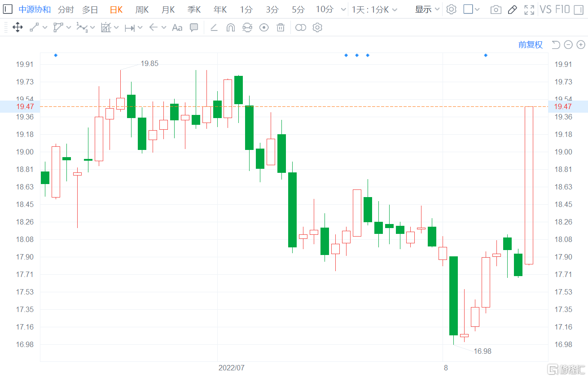Screen dimensions: 588x378
Task: Select the eraser/angle line tool
Action: pos(214,27)
